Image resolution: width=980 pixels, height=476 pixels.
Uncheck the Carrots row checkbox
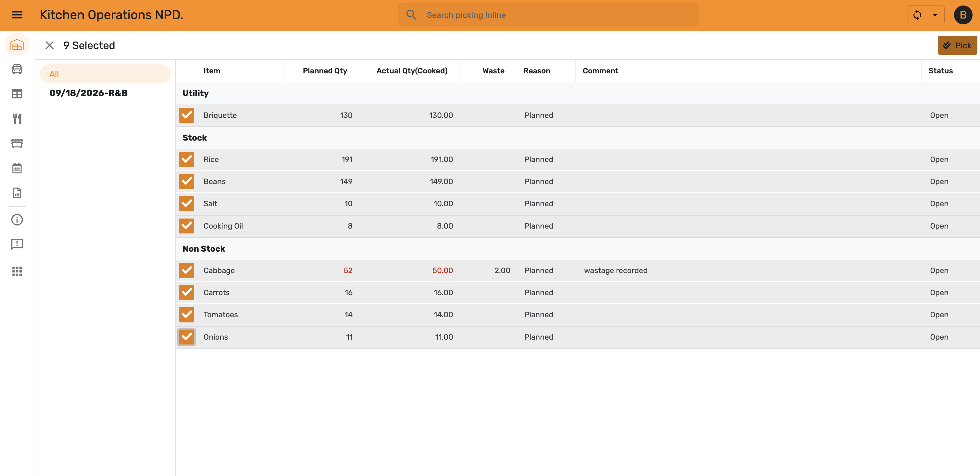[x=186, y=293]
